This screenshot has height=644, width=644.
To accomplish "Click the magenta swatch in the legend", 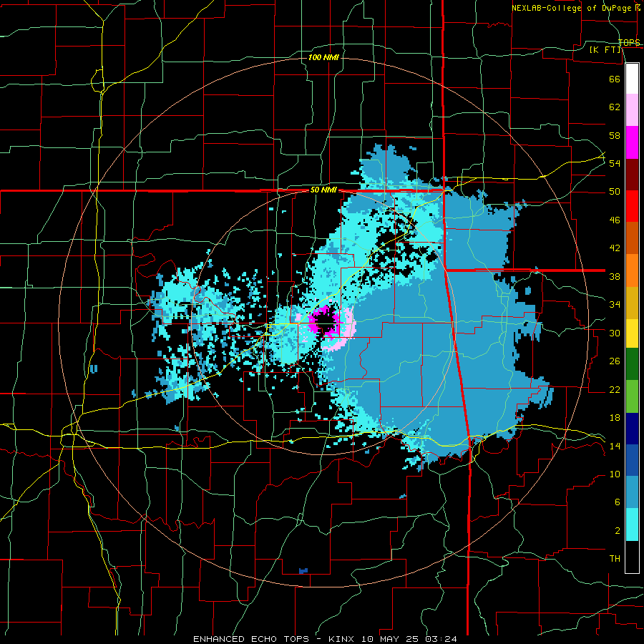I will (632, 142).
